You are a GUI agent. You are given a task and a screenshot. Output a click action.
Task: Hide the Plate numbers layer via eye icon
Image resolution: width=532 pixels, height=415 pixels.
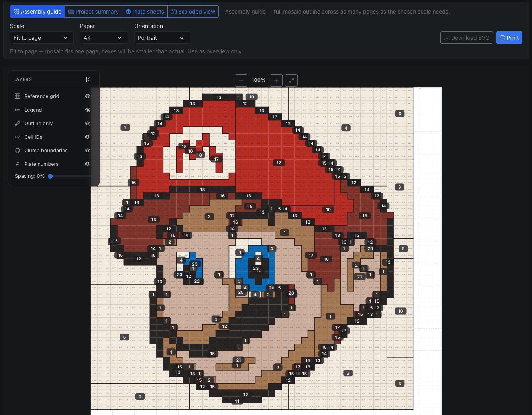[88, 164]
